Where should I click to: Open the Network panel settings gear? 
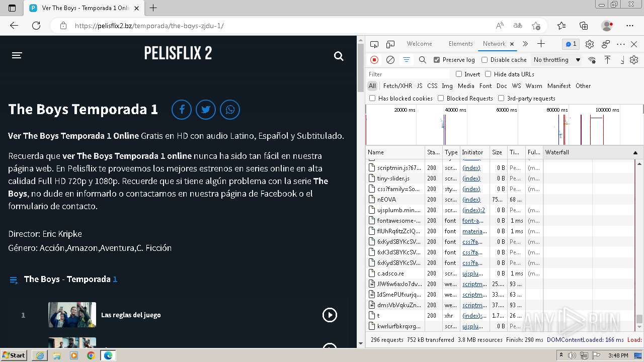(634, 60)
